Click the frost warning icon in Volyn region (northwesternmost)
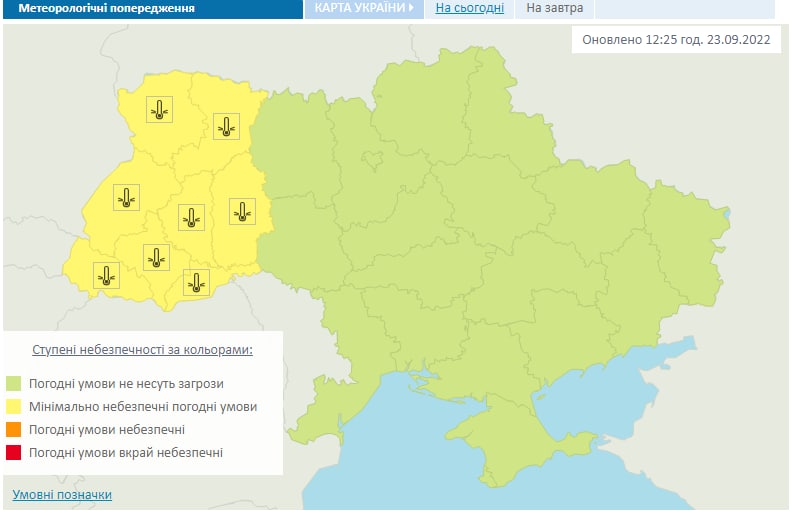Viewport: 791px width, 511px height. click(160, 110)
